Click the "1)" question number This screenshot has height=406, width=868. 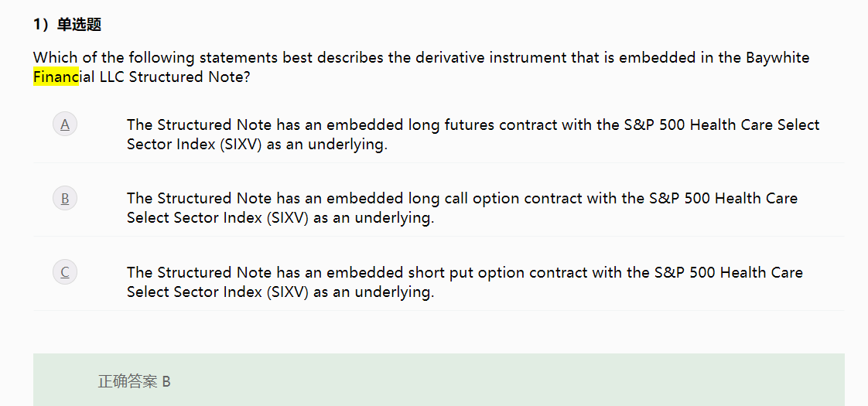coord(41,25)
